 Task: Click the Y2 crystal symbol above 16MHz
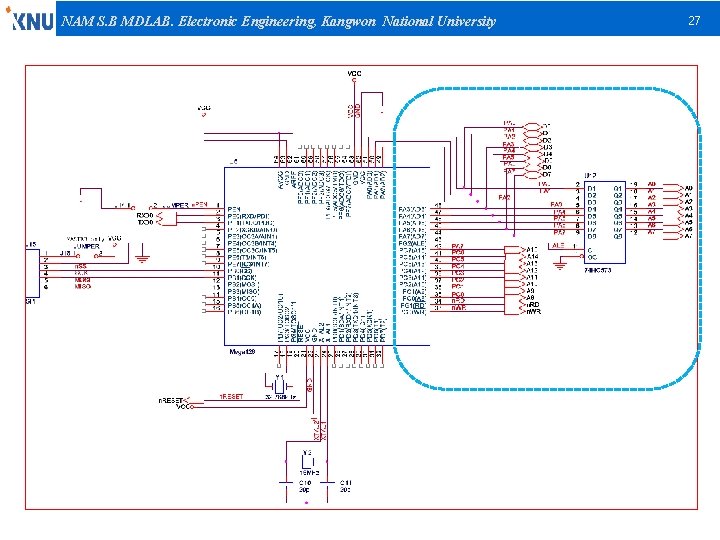click(x=307, y=460)
